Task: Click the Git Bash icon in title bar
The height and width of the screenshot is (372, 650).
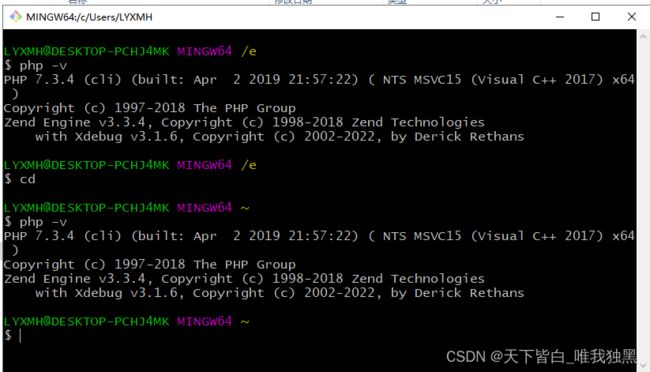Action: [16, 17]
